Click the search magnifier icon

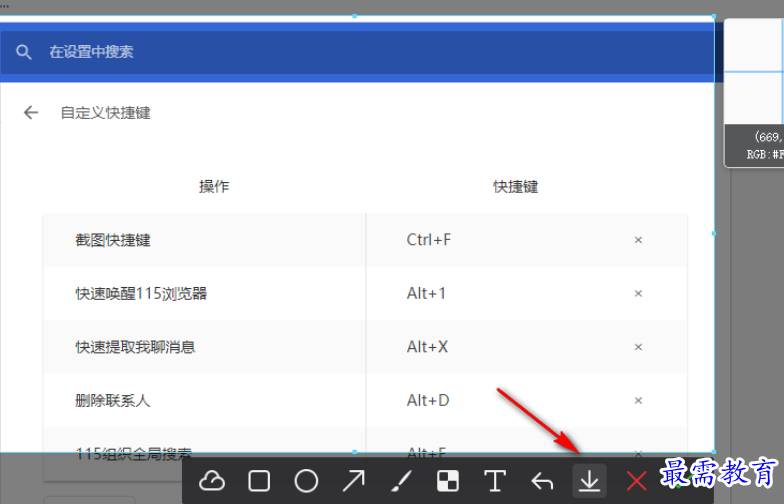[x=24, y=52]
